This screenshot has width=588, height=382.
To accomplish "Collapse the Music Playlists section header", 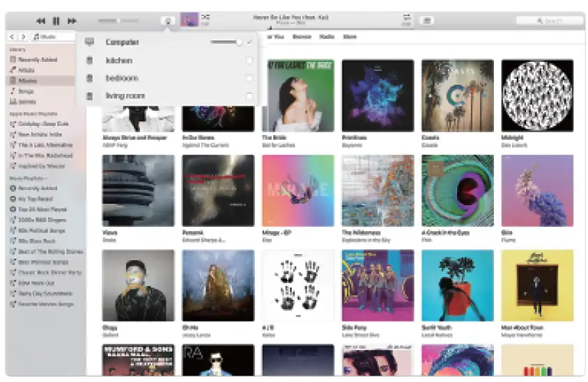I will [28, 178].
